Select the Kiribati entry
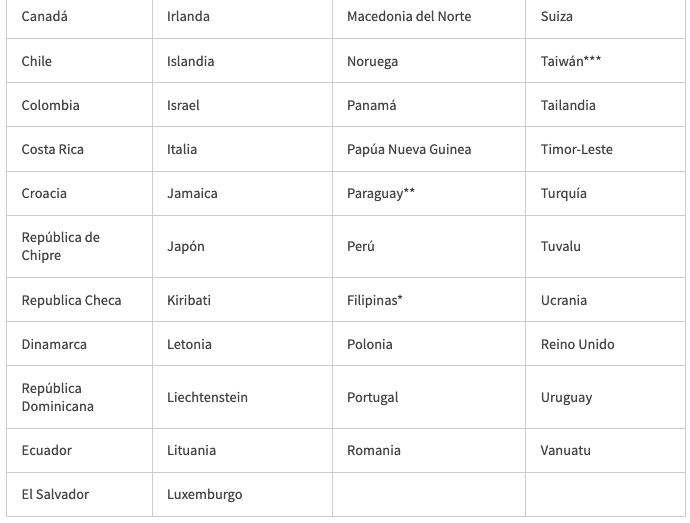This screenshot has width=690, height=523. pos(189,300)
